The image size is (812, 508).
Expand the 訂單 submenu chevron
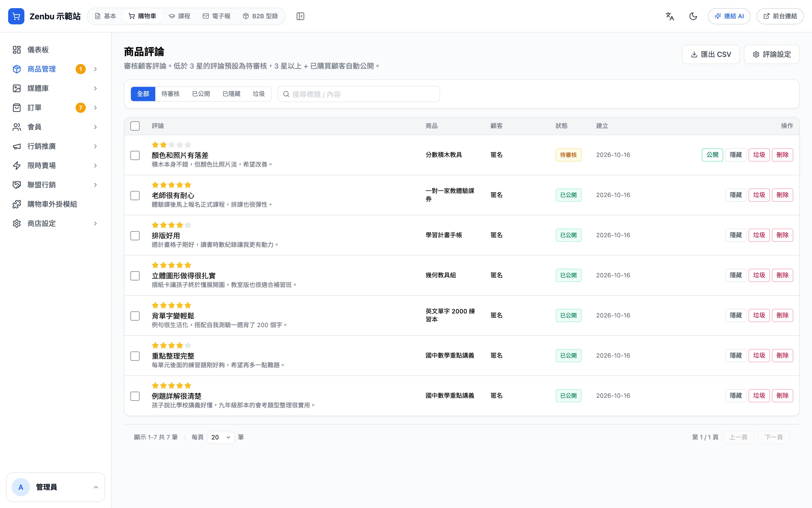(95, 108)
